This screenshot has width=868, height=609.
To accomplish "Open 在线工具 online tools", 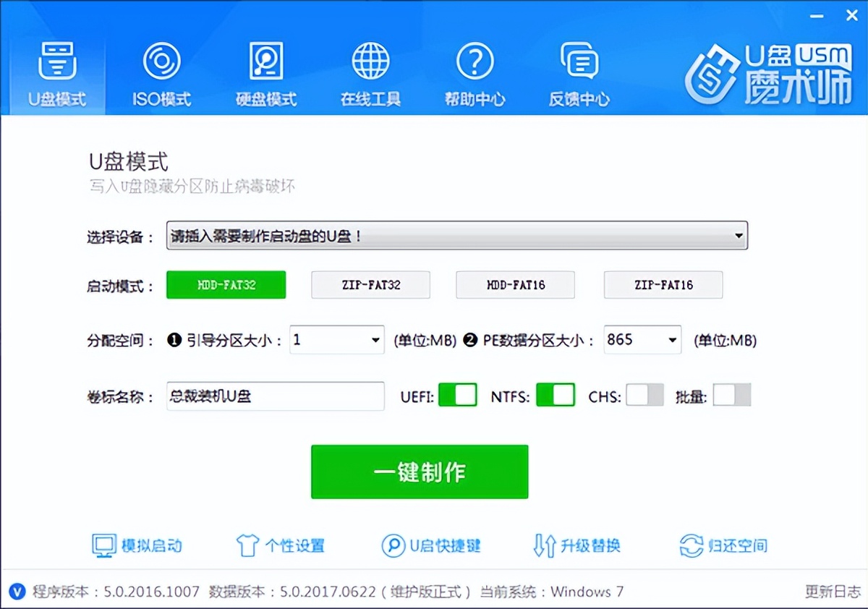I will [370, 70].
